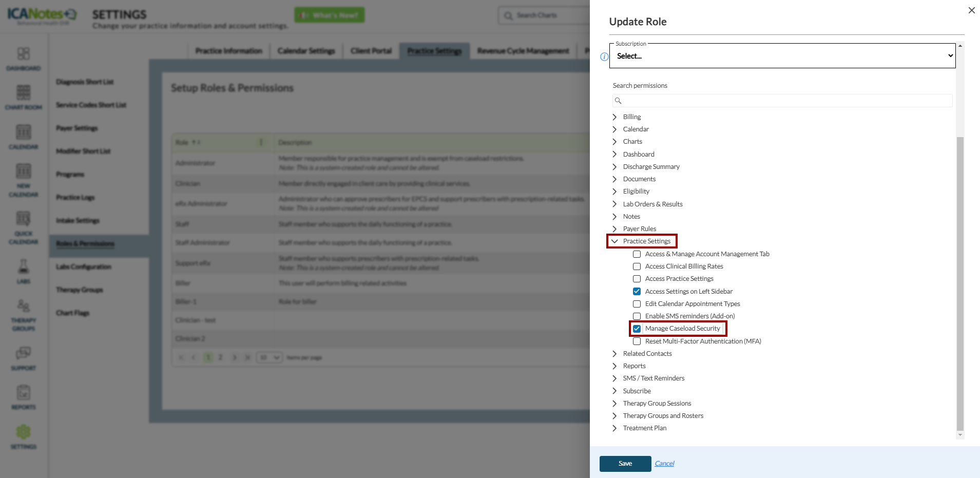Open the Labs flask icon

[x=24, y=266]
